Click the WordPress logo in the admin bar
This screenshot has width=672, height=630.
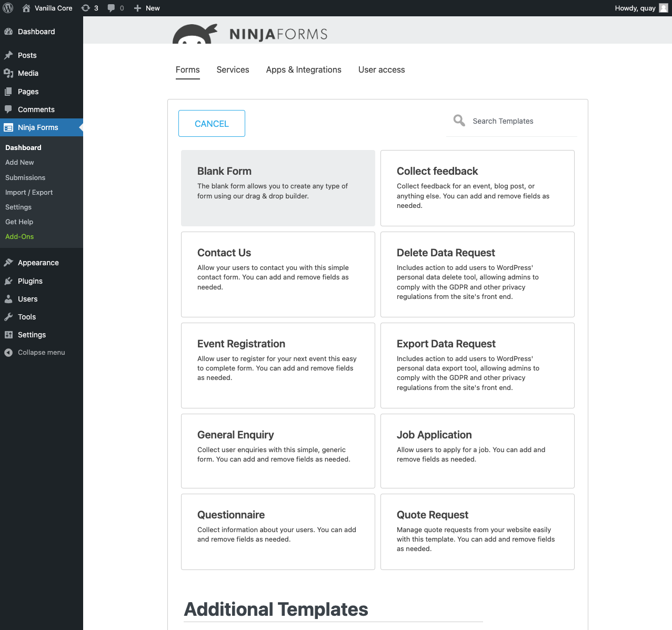click(x=8, y=8)
